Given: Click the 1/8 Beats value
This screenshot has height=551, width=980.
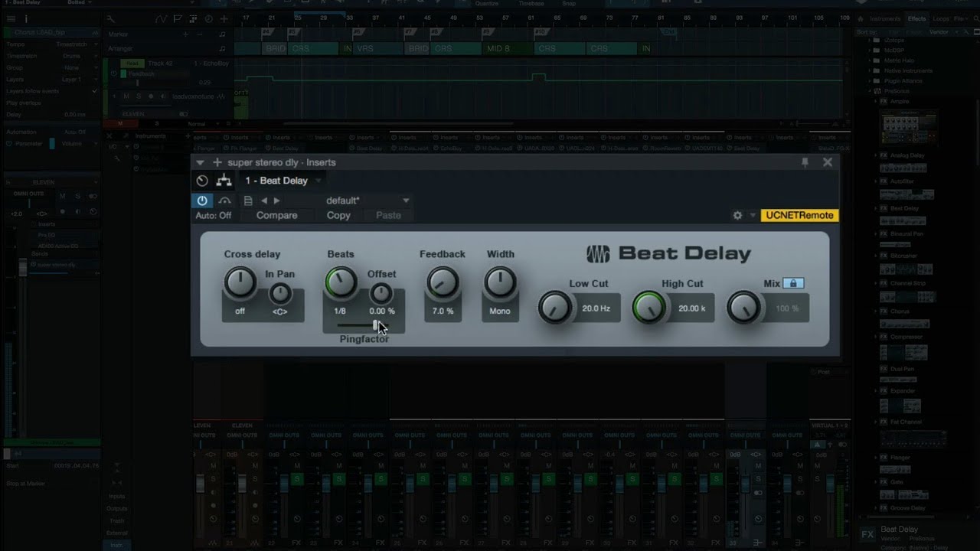Looking at the screenshot, I should (340, 311).
